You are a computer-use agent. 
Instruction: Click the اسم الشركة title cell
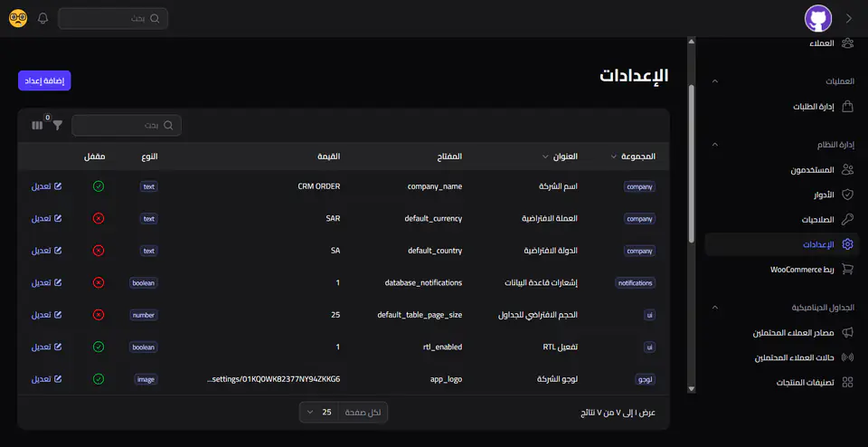click(558, 186)
